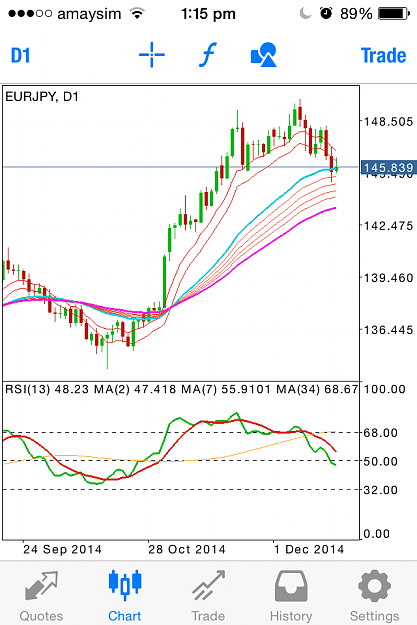Click the current price 145.839 tag

click(389, 168)
